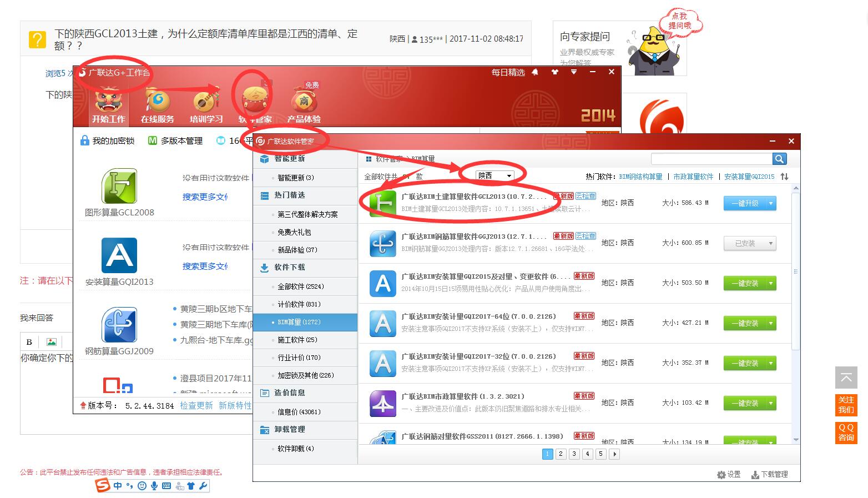Click the GGJ2013 software icon in the list
Image resolution: width=868 pixels, height=498 pixels.
click(383, 244)
